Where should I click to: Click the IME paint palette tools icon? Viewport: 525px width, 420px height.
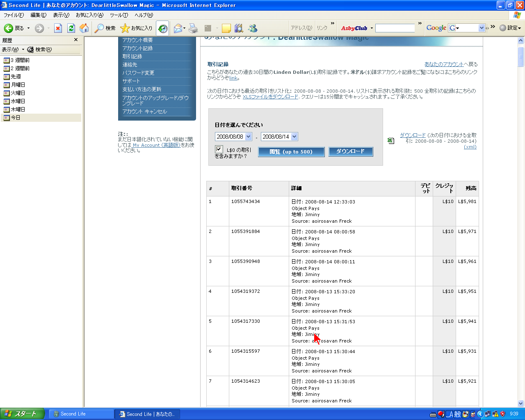pos(466,414)
